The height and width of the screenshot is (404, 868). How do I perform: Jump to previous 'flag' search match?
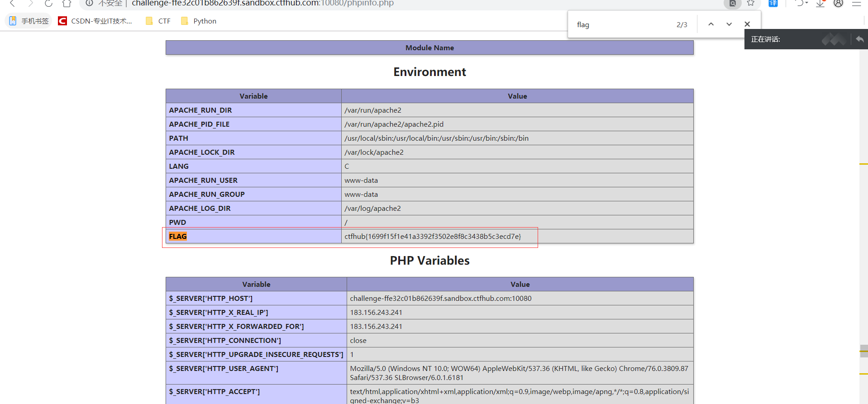(x=711, y=24)
